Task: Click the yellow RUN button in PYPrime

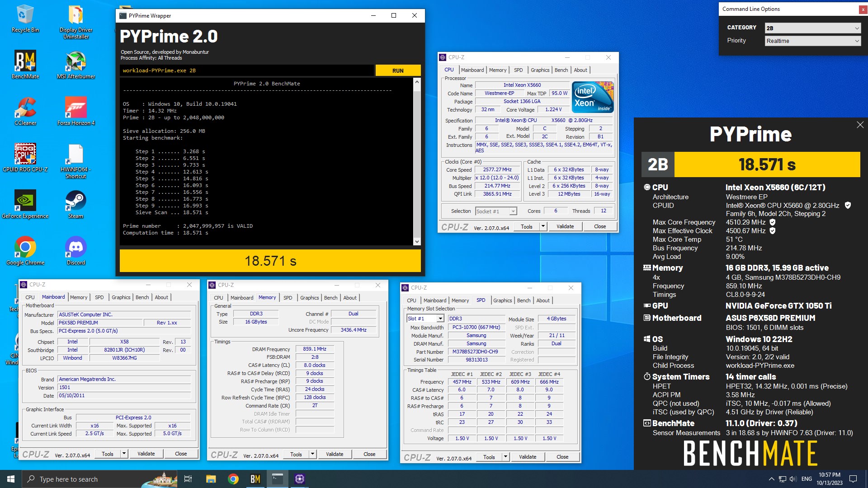Action: point(398,70)
